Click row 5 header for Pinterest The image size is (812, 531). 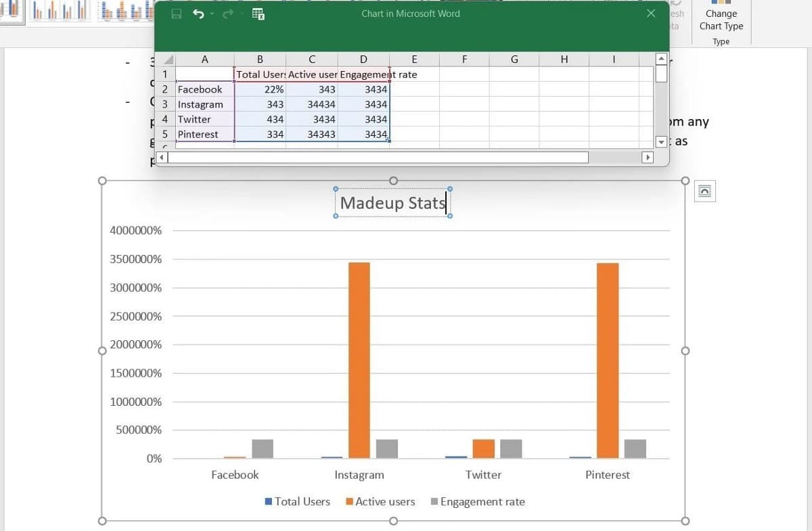pyautogui.click(x=164, y=134)
